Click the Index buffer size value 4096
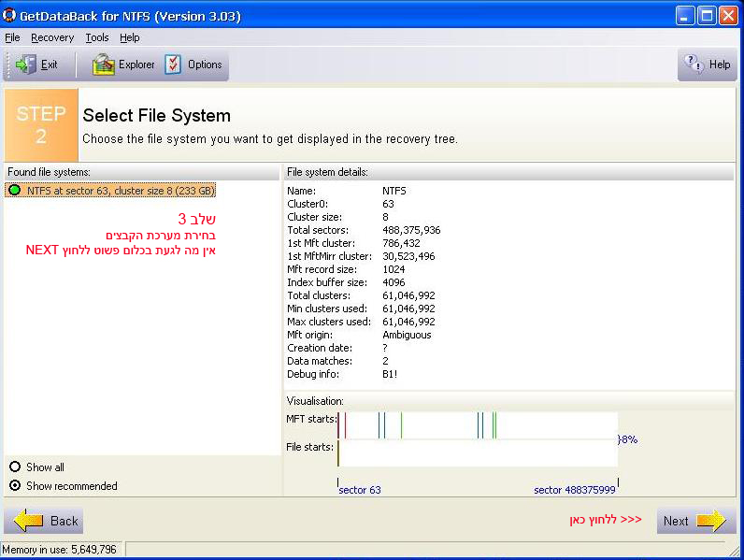The width and height of the screenshot is (744, 560). (x=393, y=282)
